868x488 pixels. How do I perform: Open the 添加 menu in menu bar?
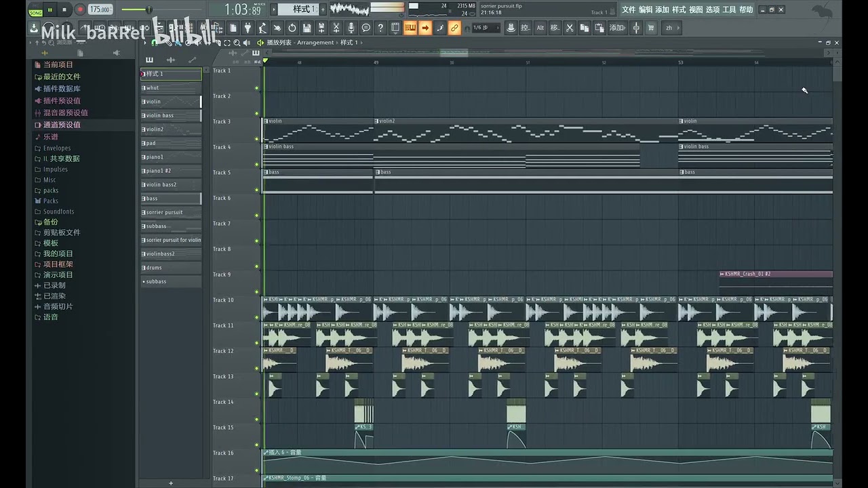tap(662, 9)
